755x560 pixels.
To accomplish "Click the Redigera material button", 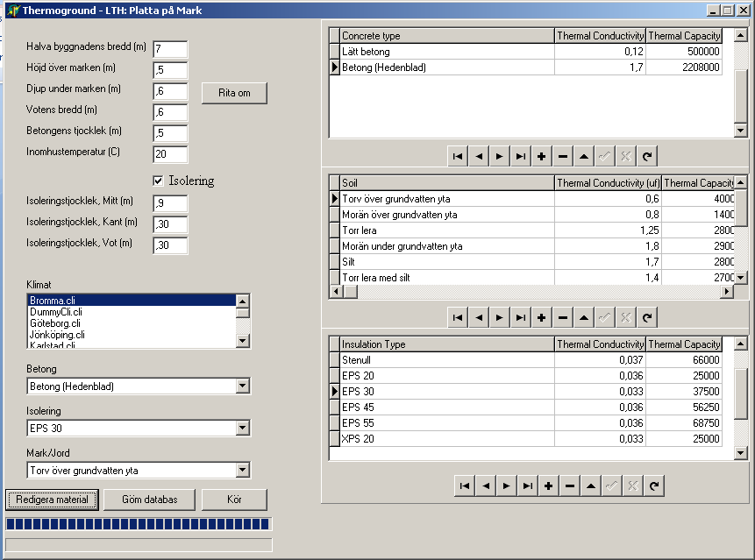I will click(52, 500).
